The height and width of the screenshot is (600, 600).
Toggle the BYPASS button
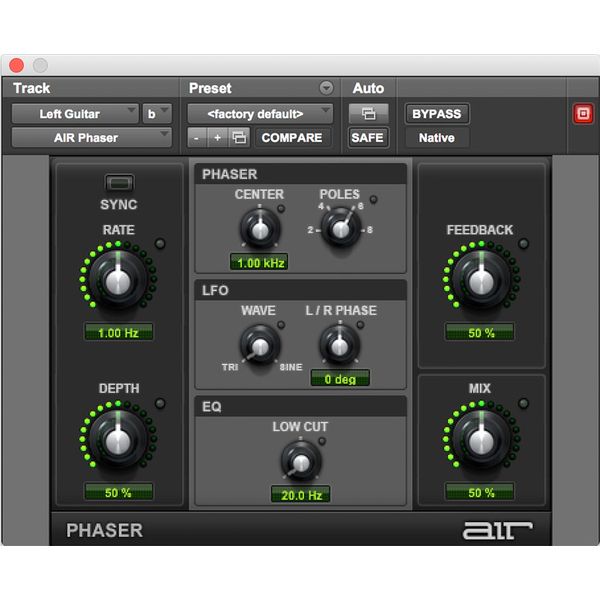point(437,114)
